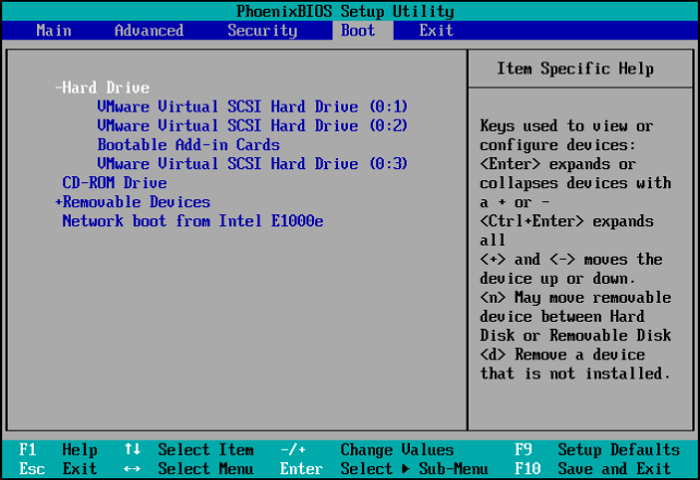Screen dimensions: 700x480
Task: Choose Network boot from Intel E1000e
Action: pos(192,221)
